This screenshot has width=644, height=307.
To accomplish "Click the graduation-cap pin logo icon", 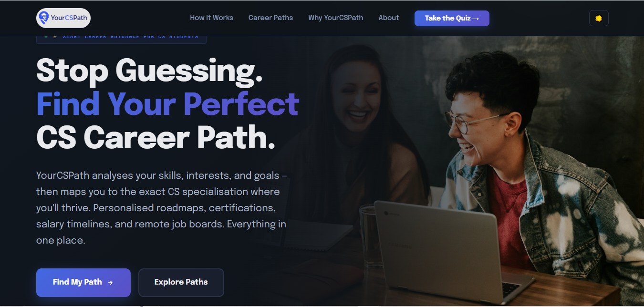I will 44,18.
